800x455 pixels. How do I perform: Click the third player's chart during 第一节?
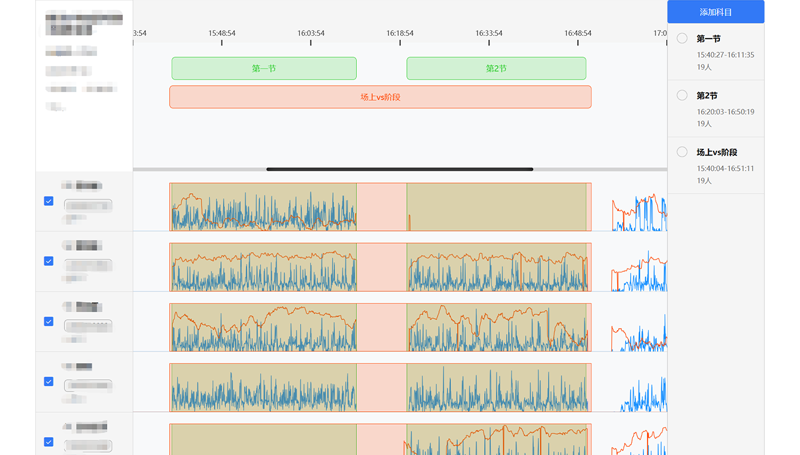(264, 327)
